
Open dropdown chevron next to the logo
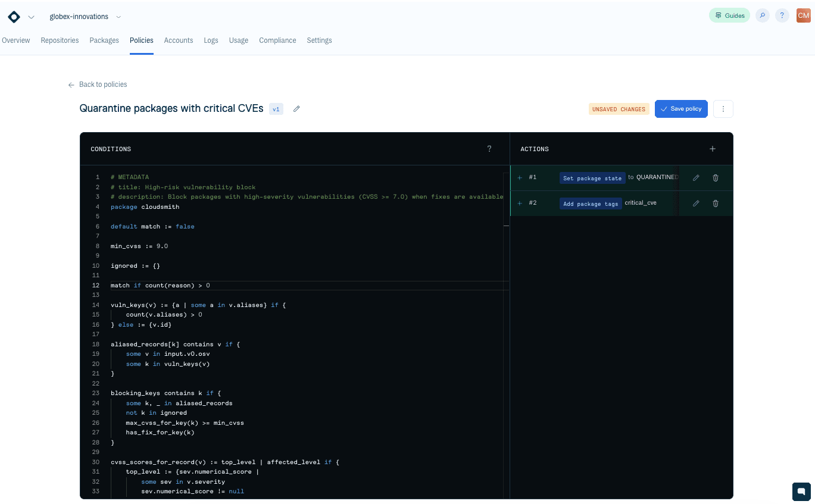pos(31,17)
